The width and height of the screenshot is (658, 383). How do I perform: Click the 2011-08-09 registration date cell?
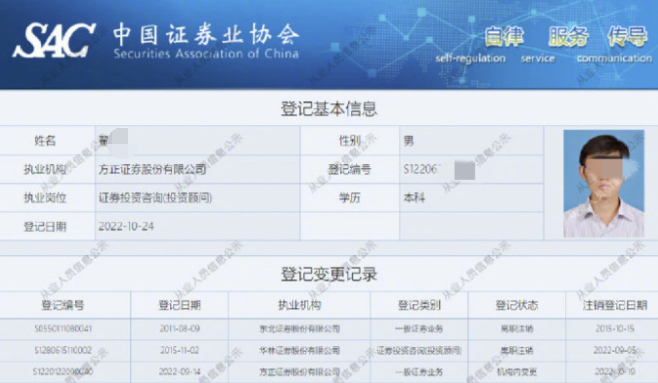tap(180, 328)
